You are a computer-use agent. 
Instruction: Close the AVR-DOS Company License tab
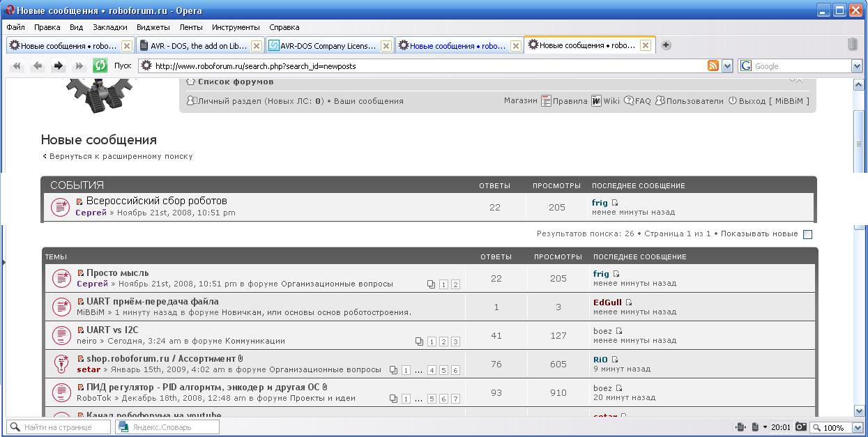tap(386, 46)
